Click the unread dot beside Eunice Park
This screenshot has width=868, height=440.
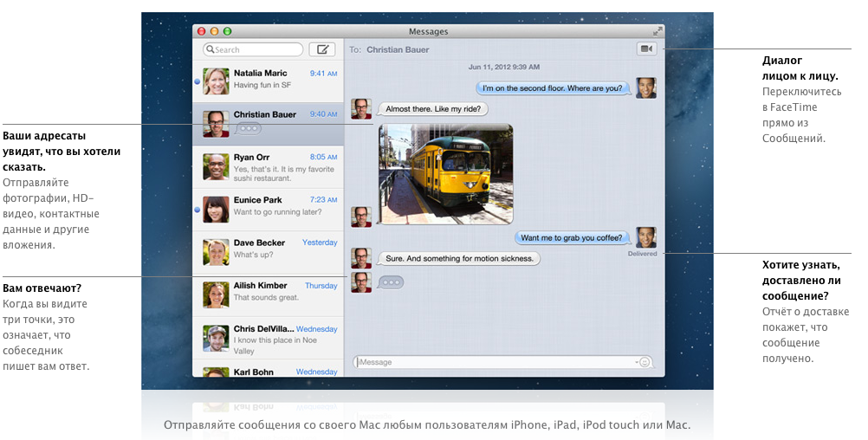tap(197, 210)
